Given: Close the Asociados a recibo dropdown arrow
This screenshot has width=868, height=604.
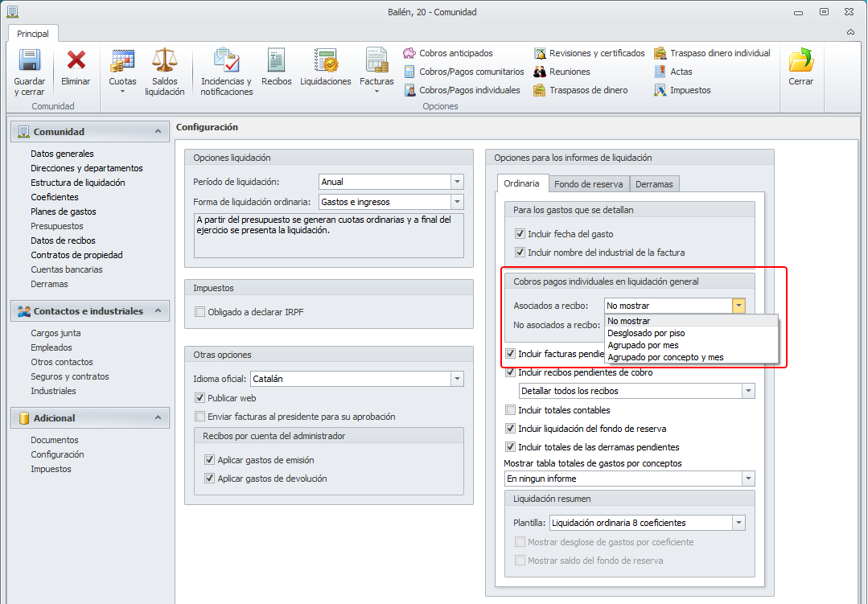Looking at the screenshot, I should pyautogui.click(x=738, y=306).
